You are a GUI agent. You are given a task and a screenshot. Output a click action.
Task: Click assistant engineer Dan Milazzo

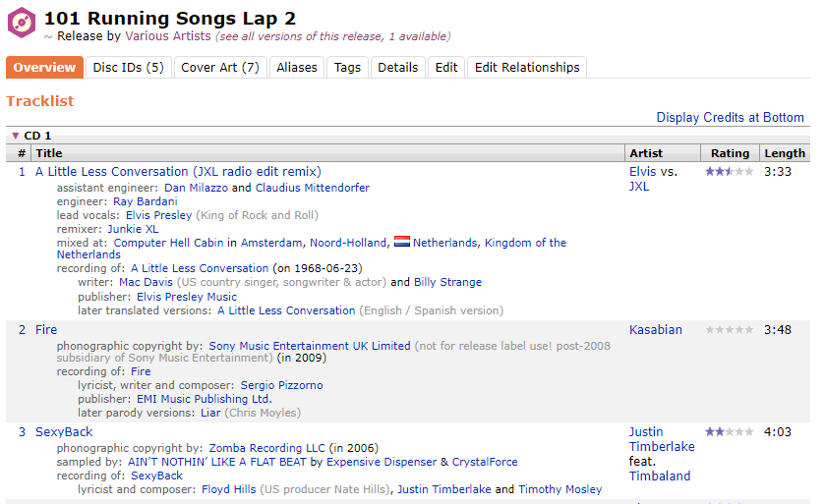pyautogui.click(x=196, y=188)
